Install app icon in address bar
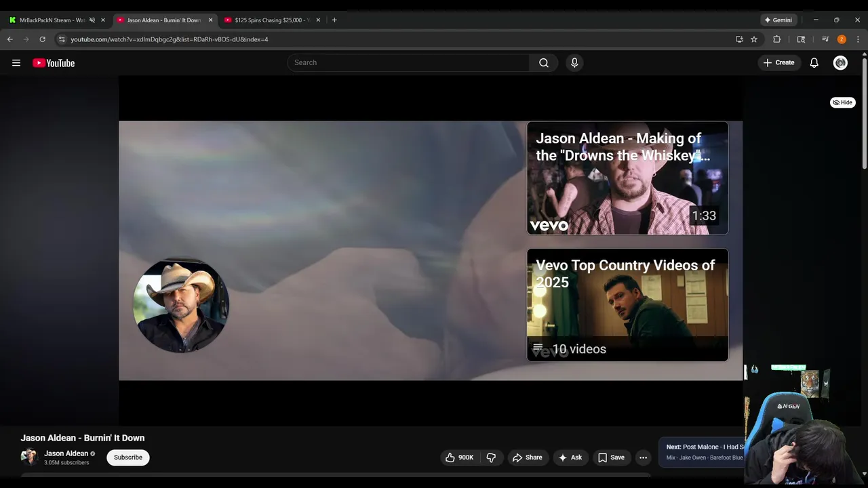The height and width of the screenshot is (488, 868). [739, 39]
